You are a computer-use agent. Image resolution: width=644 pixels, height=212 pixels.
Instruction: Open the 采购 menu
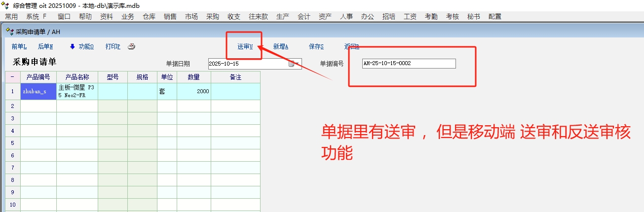coord(213,16)
